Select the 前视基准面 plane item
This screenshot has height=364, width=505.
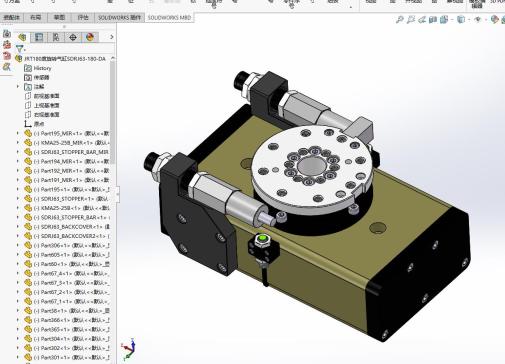[46, 96]
